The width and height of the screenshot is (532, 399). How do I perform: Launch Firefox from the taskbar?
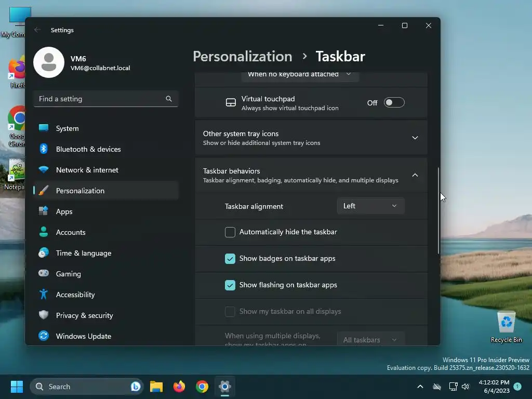179,387
